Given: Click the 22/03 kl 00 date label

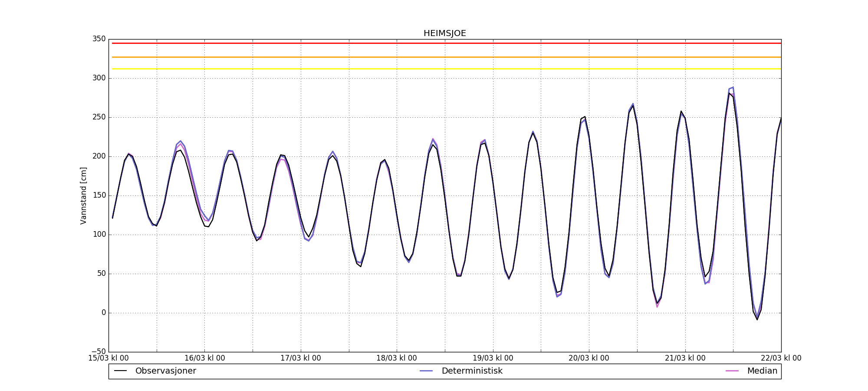Looking at the screenshot, I should pyautogui.click(x=781, y=358).
